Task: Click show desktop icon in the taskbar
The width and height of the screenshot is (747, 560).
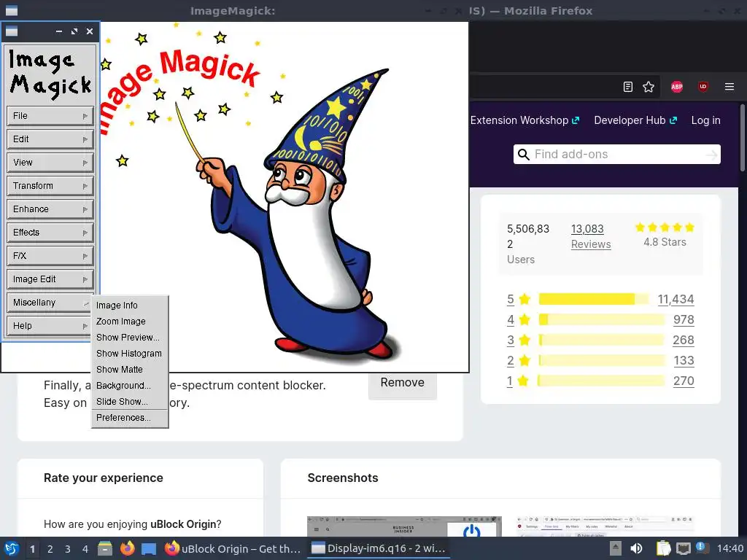Action: (149, 549)
